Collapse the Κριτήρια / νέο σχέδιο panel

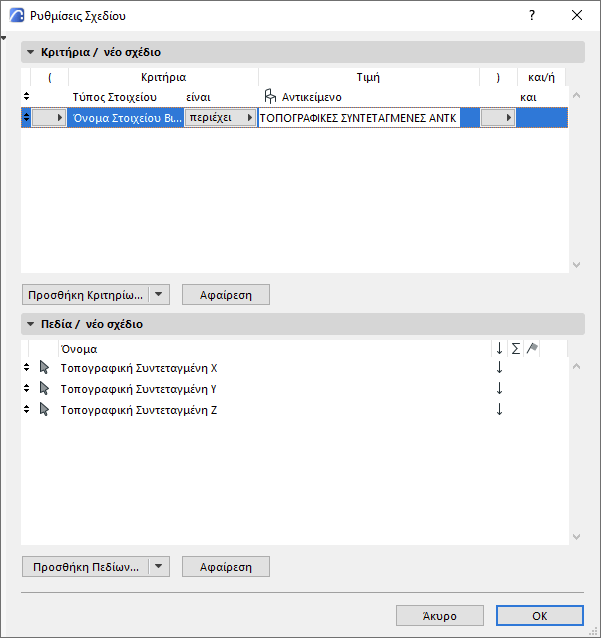pyautogui.click(x=31, y=52)
